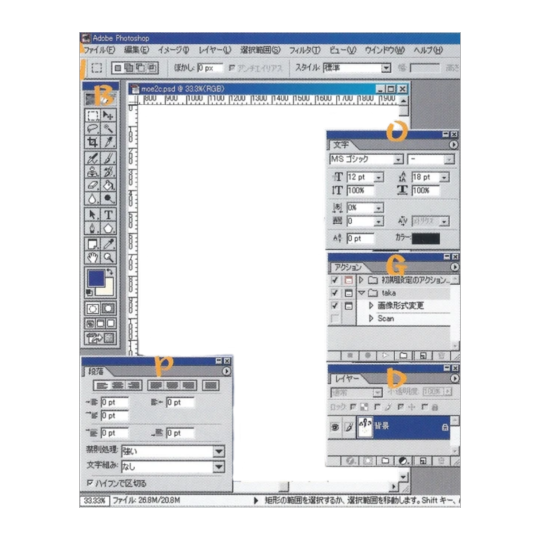Choose the Lasso tool
This screenshot has height=540, width=540.
click(x=92, y=129)
